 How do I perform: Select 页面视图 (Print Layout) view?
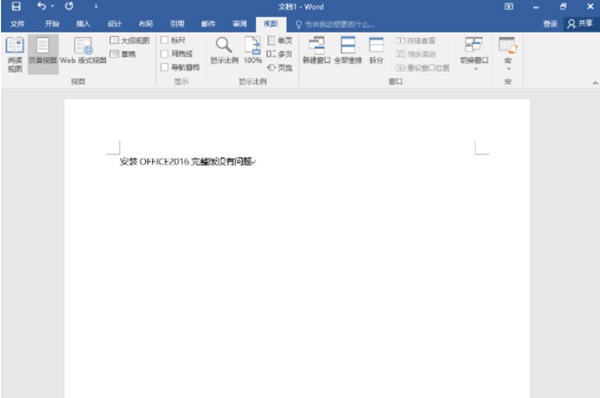tap(43, 54)
